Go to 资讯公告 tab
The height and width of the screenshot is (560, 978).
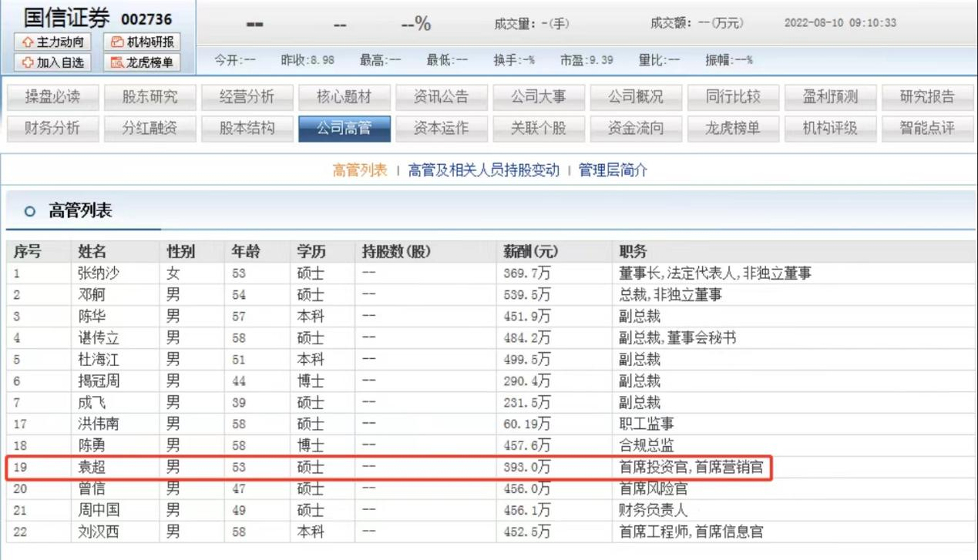click(441, 97)
